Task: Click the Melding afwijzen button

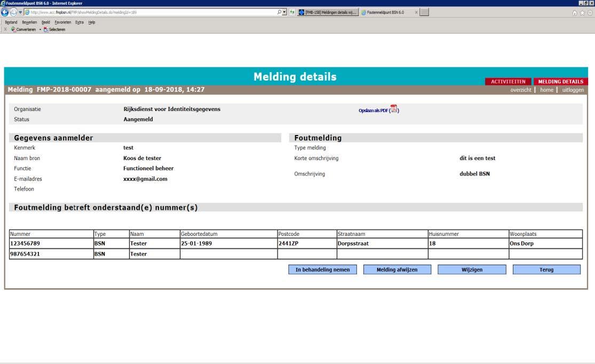Action: (x=397, y=270)
